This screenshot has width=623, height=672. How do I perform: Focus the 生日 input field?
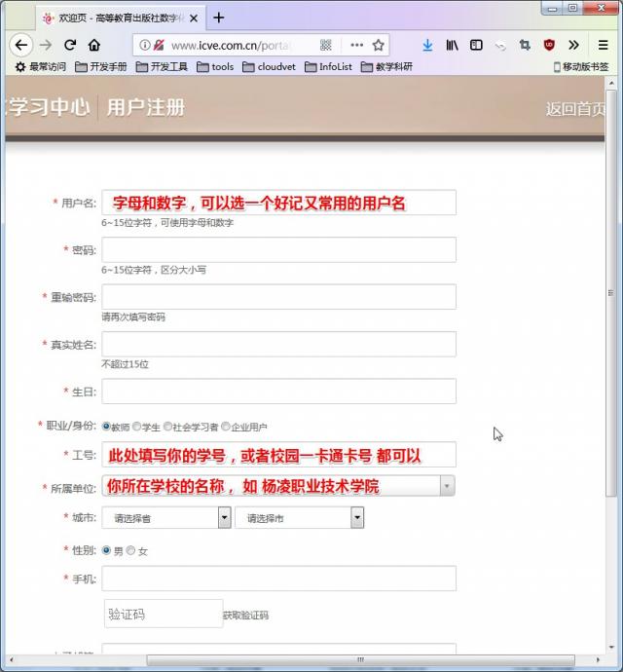coord(279,391)
